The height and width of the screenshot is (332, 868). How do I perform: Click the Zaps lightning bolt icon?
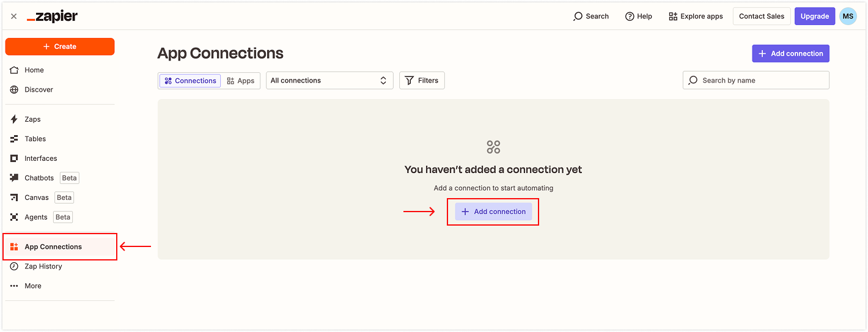[14, 119]
